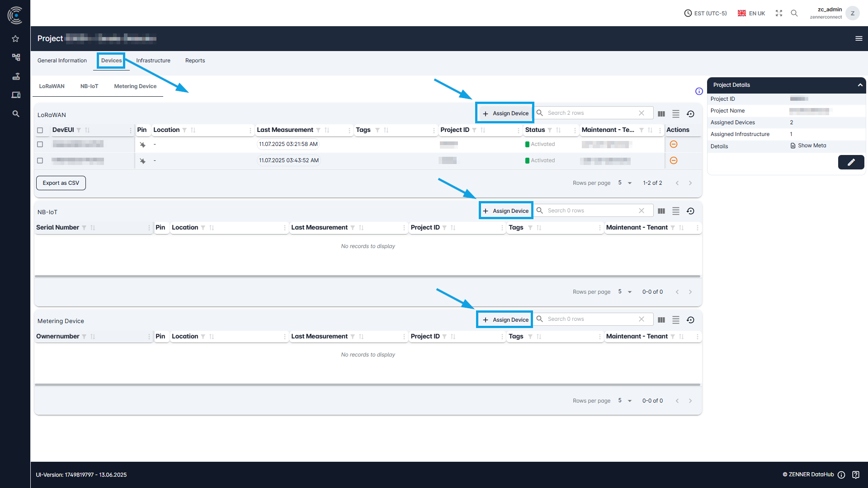Reset the Metering Device table via the restore icon

pyautogui.click(x=690, y=319)
